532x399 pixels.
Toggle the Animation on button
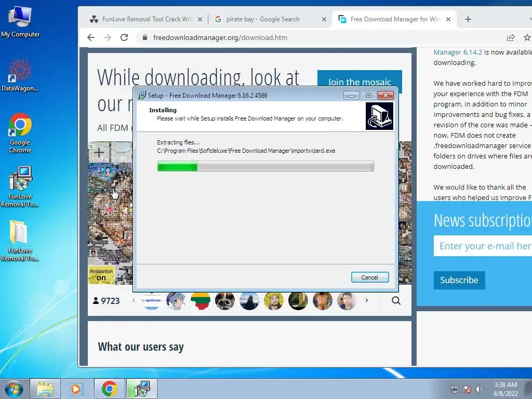point(101,274)
